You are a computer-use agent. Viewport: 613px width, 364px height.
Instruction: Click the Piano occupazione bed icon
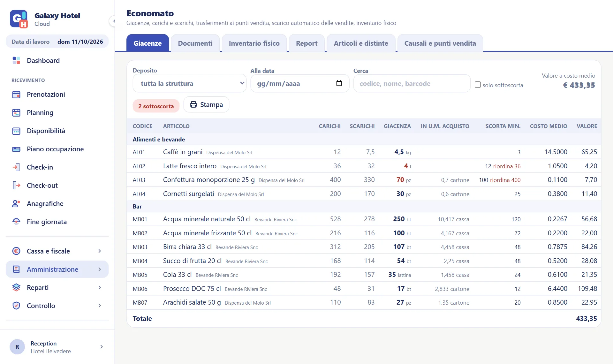click(x=16, y=149)
